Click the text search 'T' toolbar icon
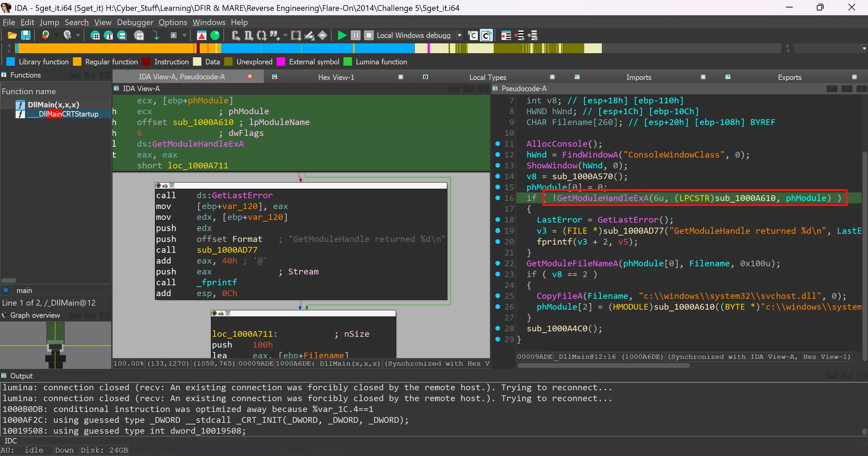The width and height of the screenshot is (868, 456). (x=109, y=35)
